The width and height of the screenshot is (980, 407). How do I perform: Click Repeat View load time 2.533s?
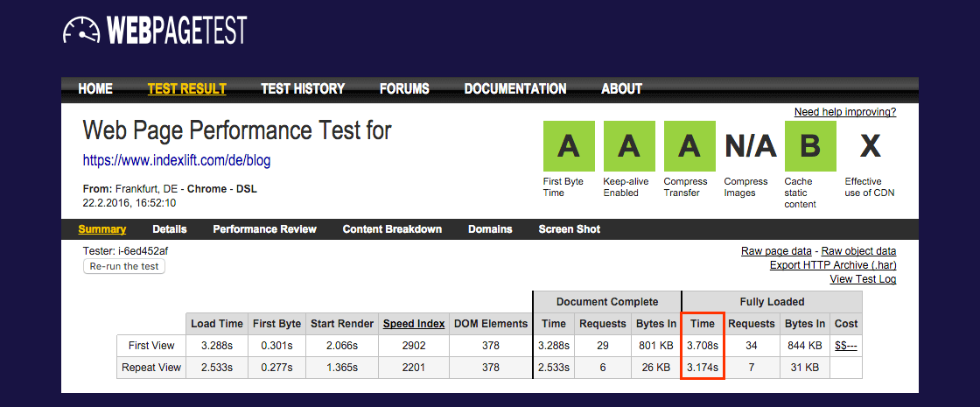tap(217, 368)
